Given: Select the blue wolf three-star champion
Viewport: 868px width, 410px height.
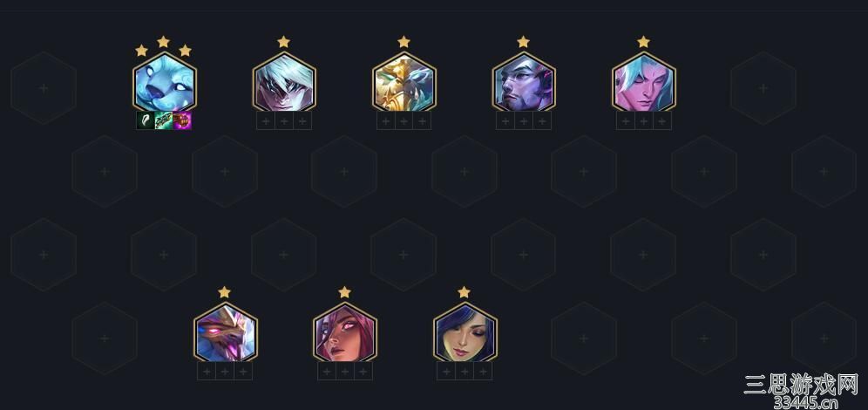Looking at the screenshot, I should [x=165, y=83].
